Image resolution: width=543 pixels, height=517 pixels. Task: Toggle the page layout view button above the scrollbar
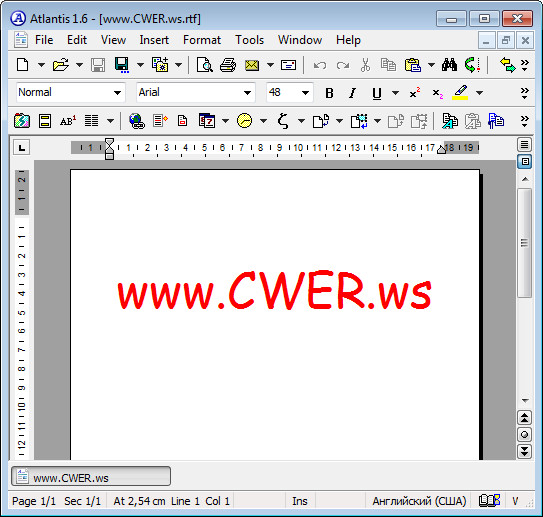(x=524, y=162)
